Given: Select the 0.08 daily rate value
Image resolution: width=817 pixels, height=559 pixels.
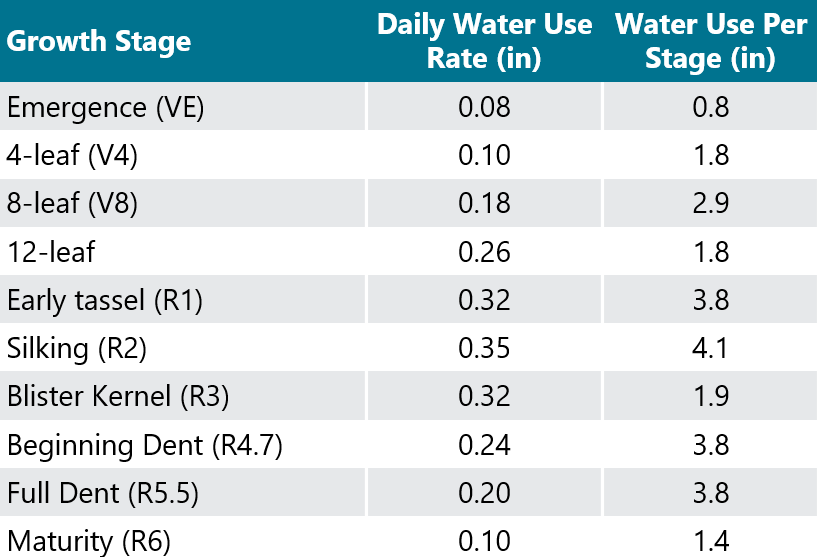Looking at the screenshot, I should (x=484, y=107).
